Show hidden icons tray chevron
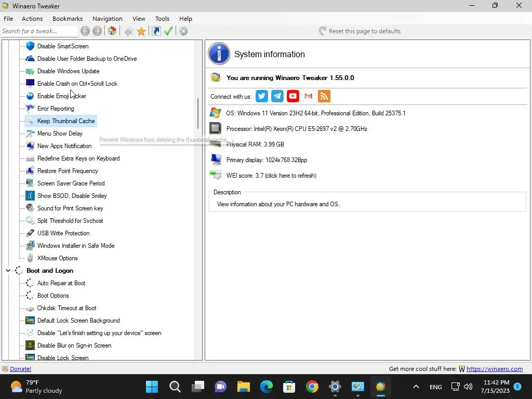532x399 pixels. pyautogui.click(x=416, y=387)
